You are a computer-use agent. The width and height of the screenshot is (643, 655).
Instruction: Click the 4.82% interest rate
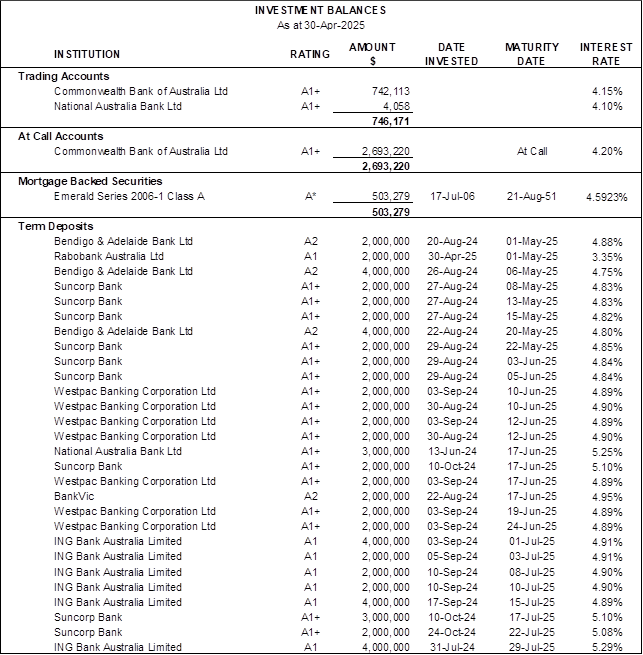pos(607,317)
